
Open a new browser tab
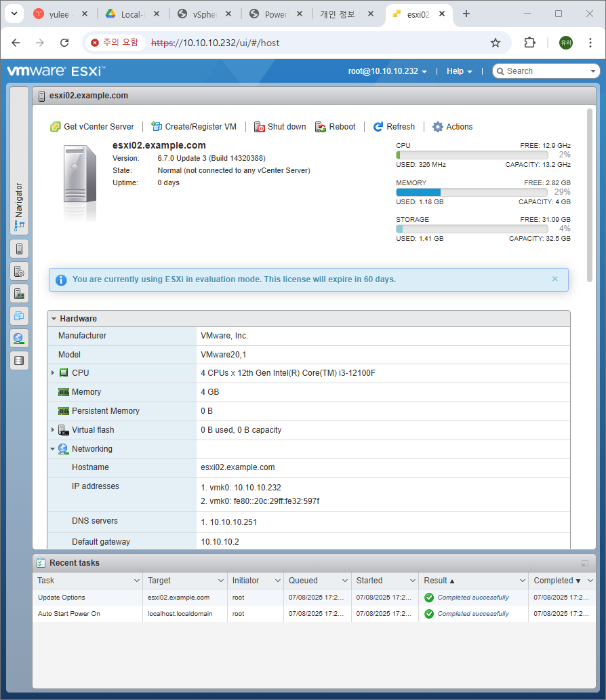tap(466, 14)
